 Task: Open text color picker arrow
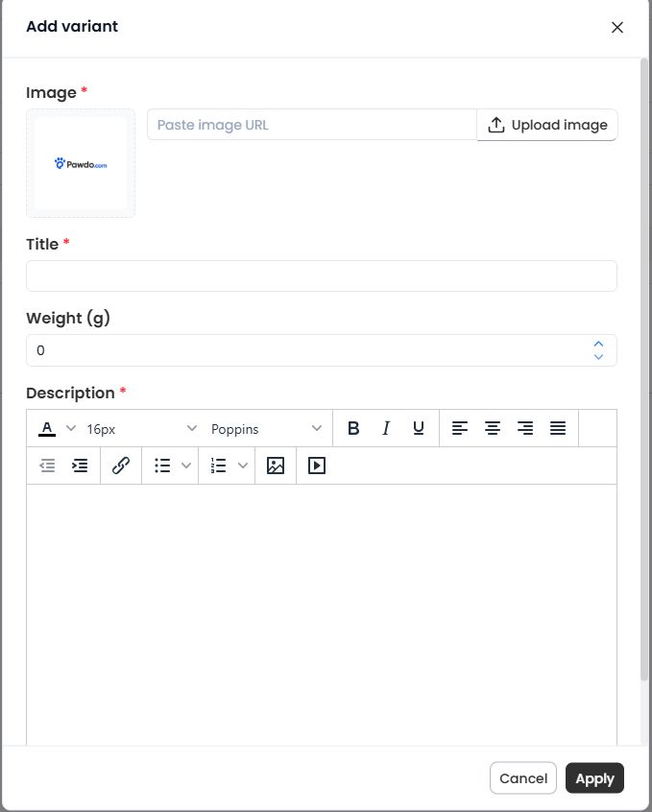[x=71, y=428]
